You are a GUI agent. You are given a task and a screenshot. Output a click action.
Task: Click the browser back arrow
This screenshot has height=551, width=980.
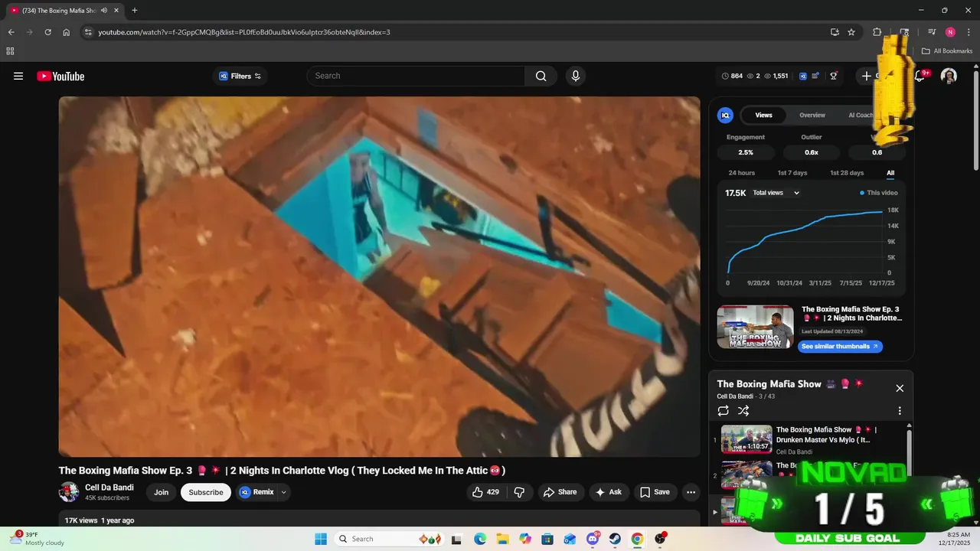click(x=11, y=32)
